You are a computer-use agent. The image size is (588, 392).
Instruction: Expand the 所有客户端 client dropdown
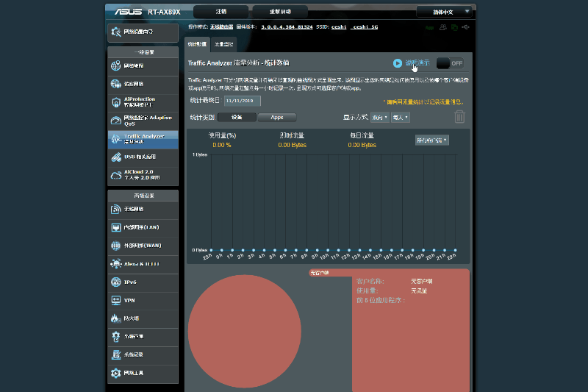point(432,140)
